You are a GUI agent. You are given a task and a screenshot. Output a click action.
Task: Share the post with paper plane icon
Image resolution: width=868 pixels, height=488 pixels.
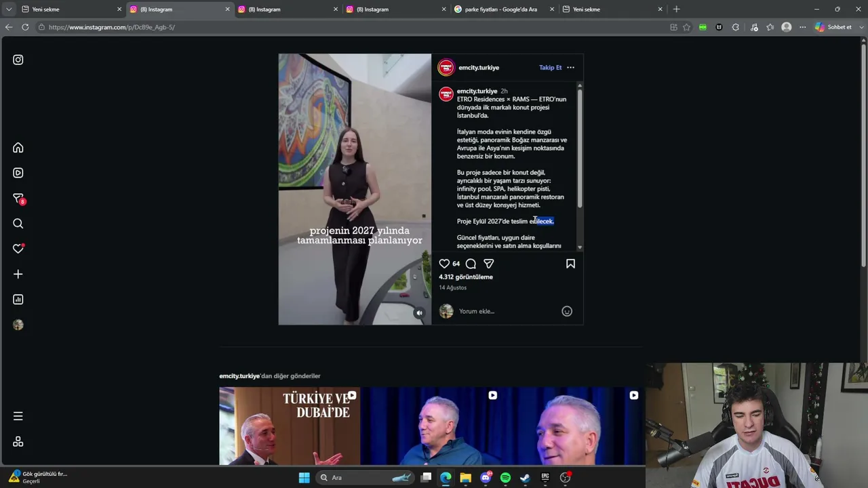(489, 264)
